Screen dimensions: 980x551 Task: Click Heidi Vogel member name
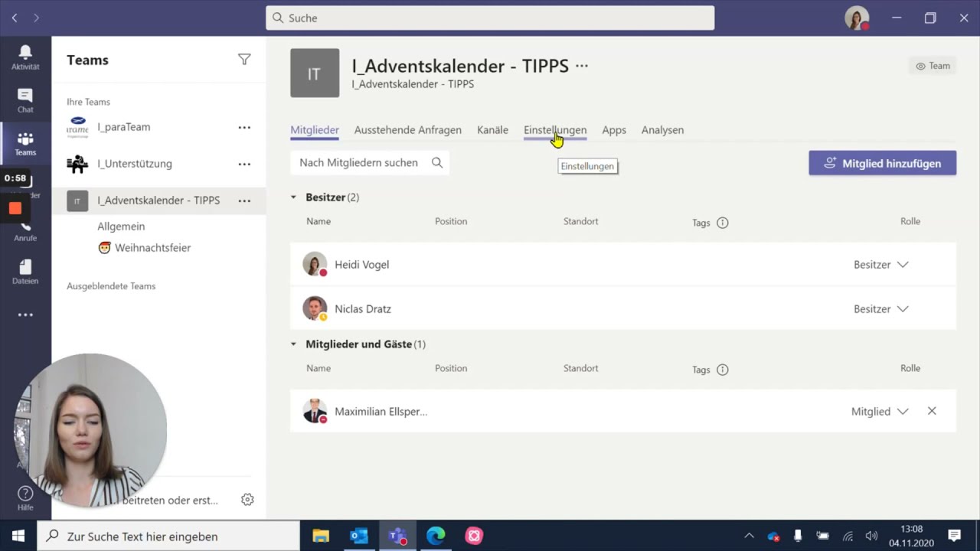click(x=361, y=265)
